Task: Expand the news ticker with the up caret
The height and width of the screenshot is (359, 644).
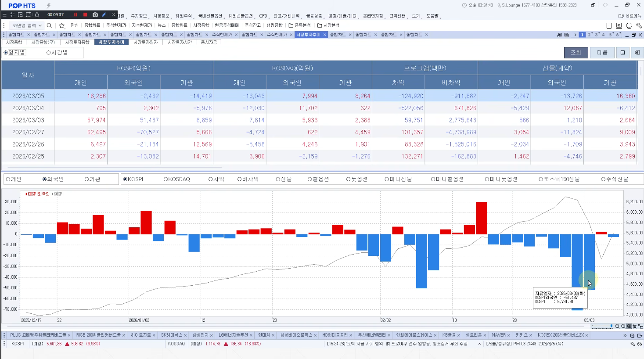Action: (x=479, y=344)
